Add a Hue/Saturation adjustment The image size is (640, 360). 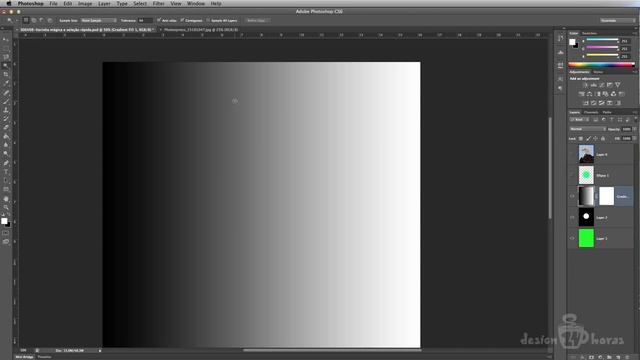pos(582,94)
